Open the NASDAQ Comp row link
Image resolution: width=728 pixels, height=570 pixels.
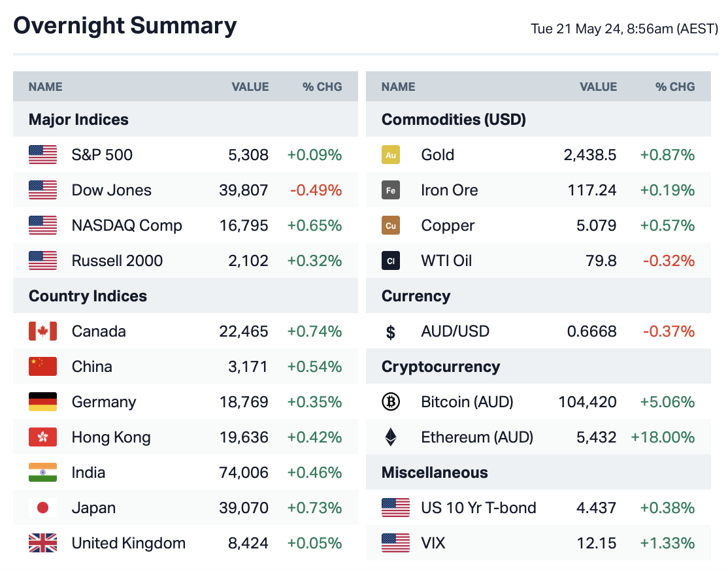[127, 226]
